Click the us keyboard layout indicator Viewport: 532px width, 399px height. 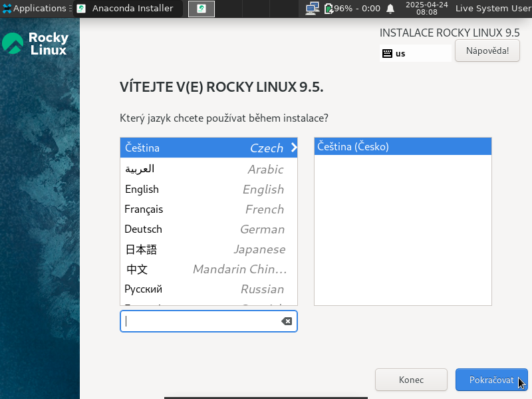coord(415,53)
